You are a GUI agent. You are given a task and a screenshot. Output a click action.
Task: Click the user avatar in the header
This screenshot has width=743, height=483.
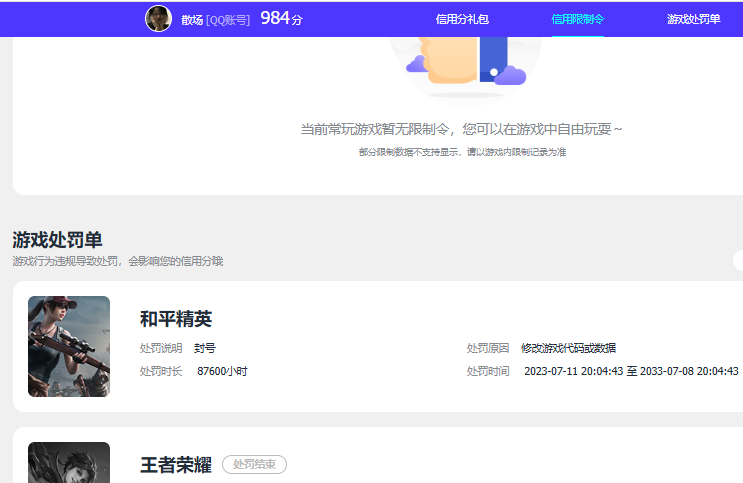[158, 19]
